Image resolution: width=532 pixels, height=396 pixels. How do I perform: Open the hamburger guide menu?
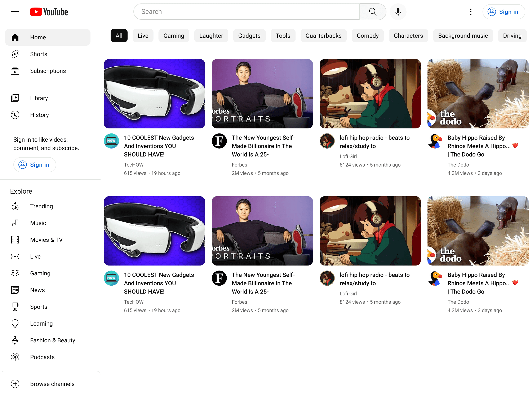15,12
